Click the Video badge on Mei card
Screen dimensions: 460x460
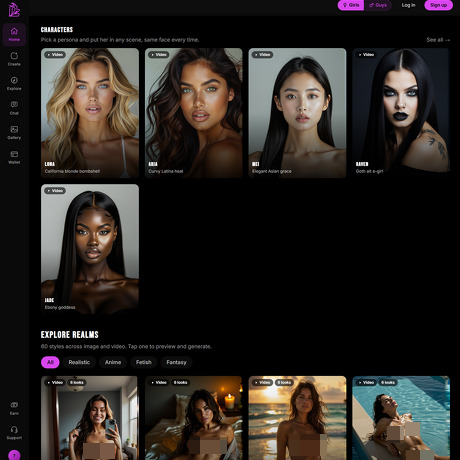point(262,55)
